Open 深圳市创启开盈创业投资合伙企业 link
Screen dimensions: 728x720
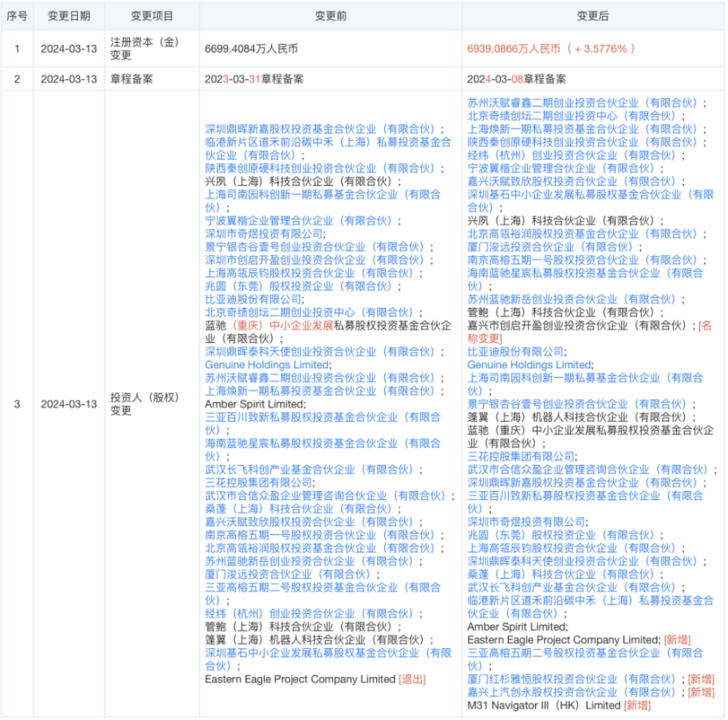pyautogui.click(x=314, y=260)
